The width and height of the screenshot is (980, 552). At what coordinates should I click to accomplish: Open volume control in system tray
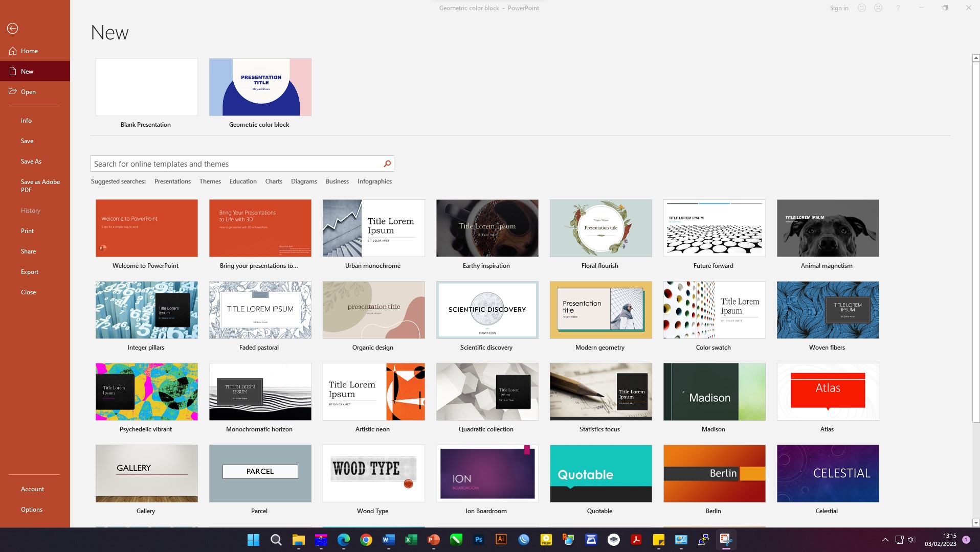(x=911, y=540)
